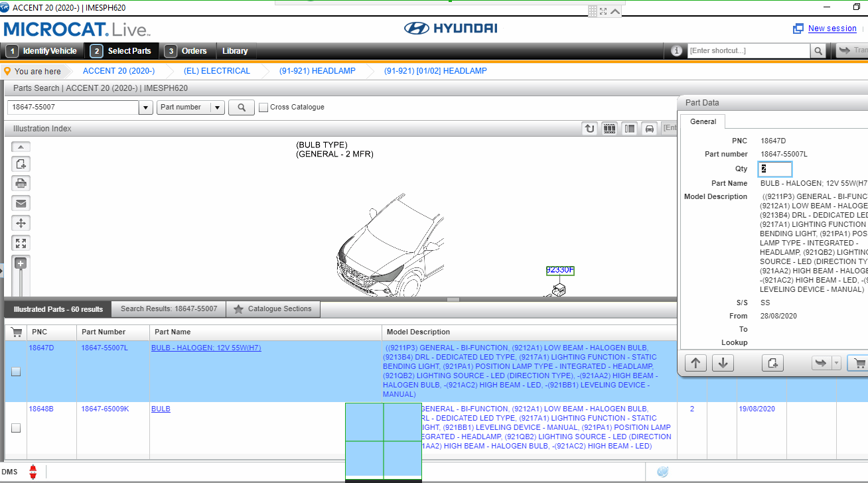The width and height of the screenshot is (868, 483).
Task: Switch to Select Parts tab
Action: pos(121,51)
